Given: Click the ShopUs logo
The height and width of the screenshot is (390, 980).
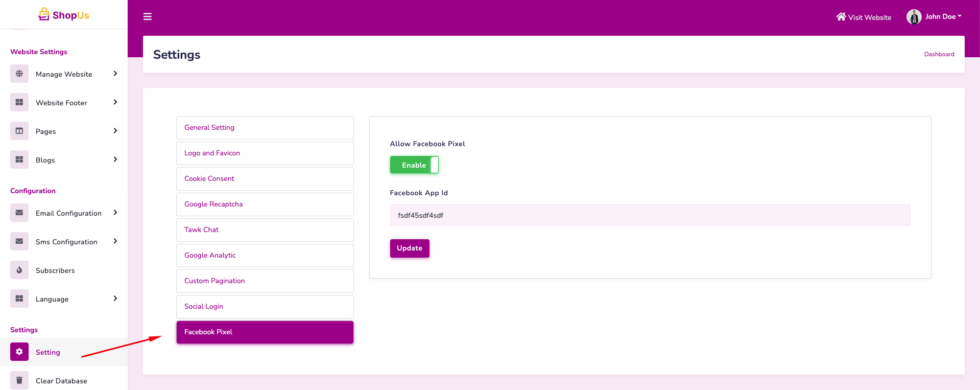Looking at the screenshot, I should pyautogui.click(x=64, y=15).
